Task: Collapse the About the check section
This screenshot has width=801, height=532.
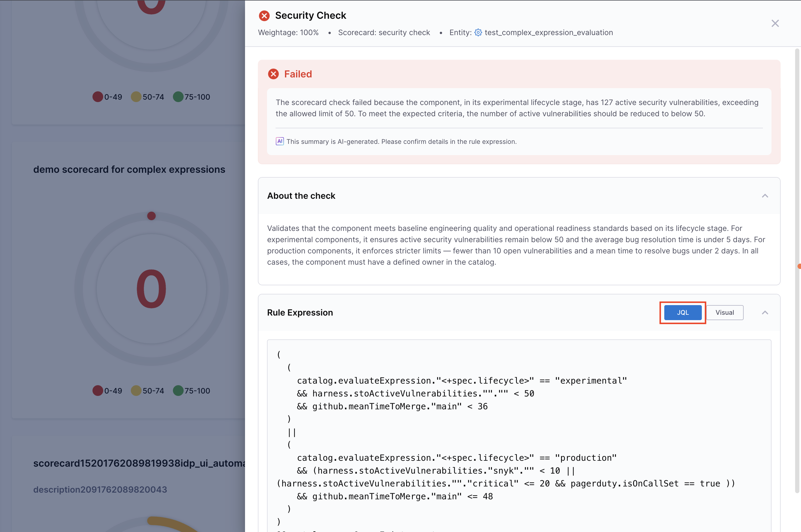Action: point(765,196)
